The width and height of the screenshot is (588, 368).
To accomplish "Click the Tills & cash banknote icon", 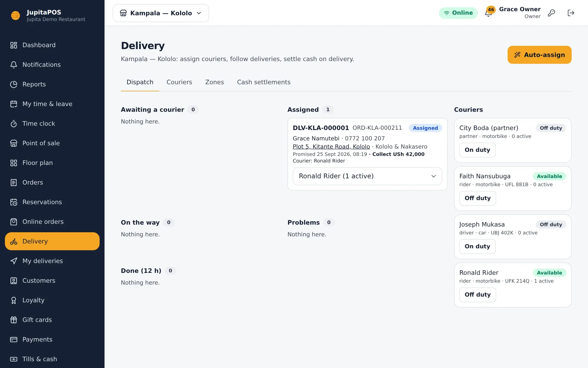I will click(x=14, y=359).
